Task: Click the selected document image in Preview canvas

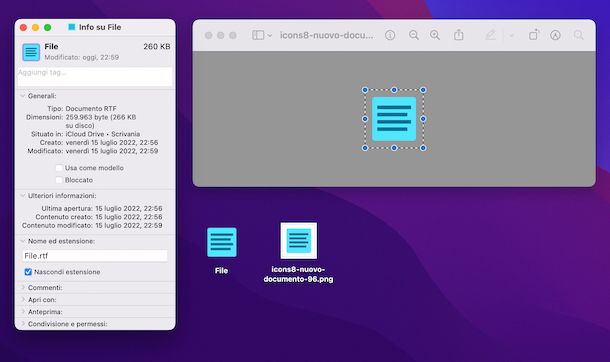Action: click(x=394, y=119)
